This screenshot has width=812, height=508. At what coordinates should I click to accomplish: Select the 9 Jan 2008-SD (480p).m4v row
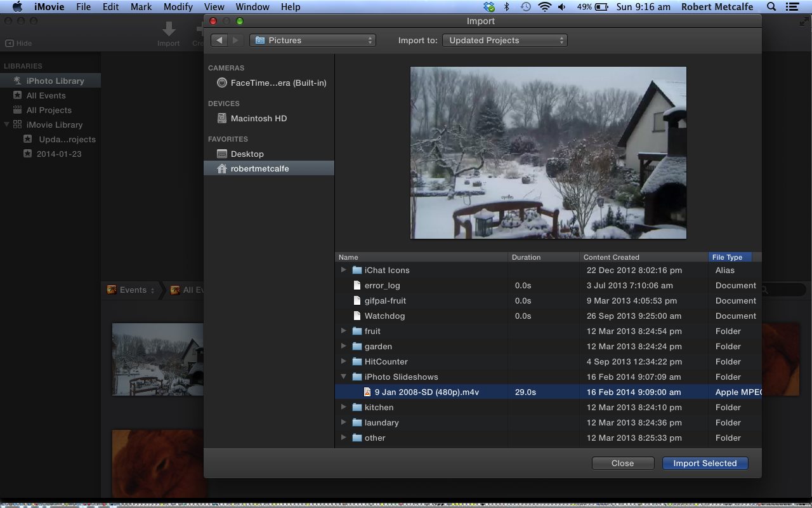point(548,392)
